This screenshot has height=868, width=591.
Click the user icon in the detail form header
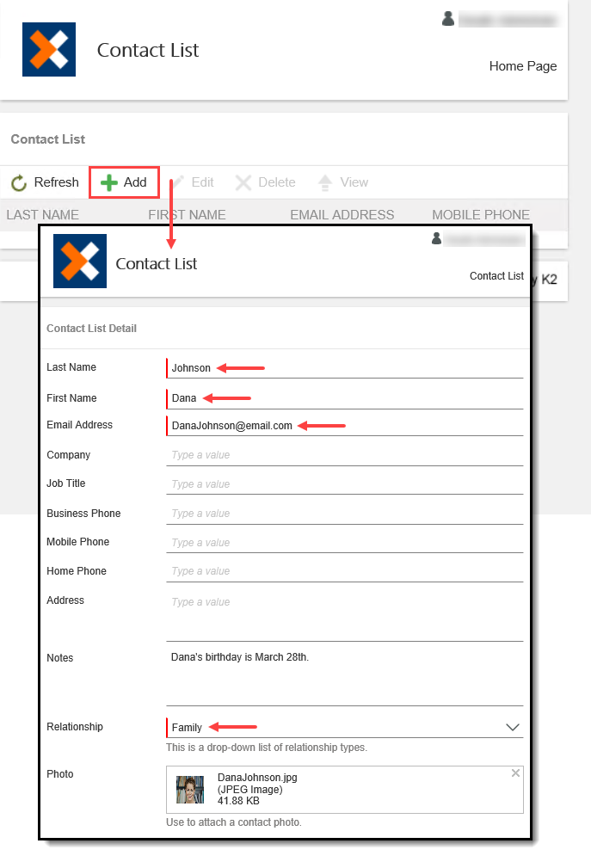click(x=437, y=238)
